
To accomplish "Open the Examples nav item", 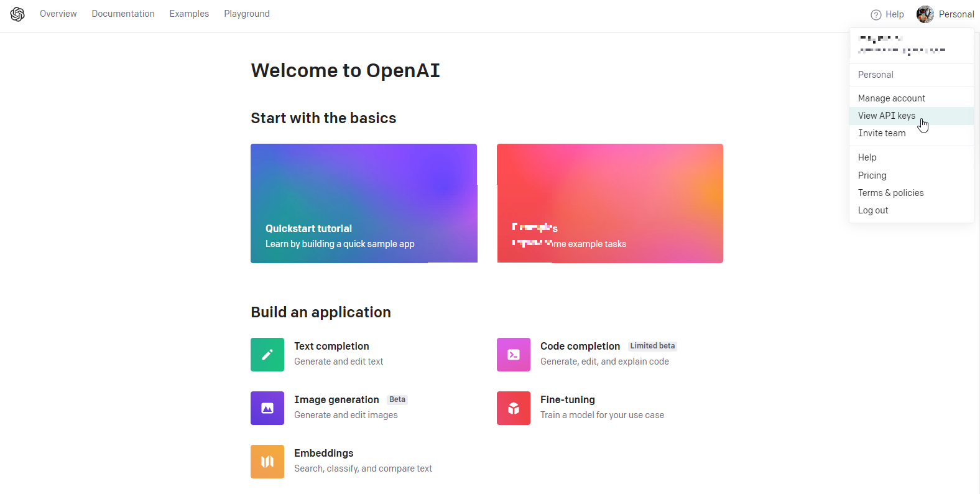I will coord(189,14).
